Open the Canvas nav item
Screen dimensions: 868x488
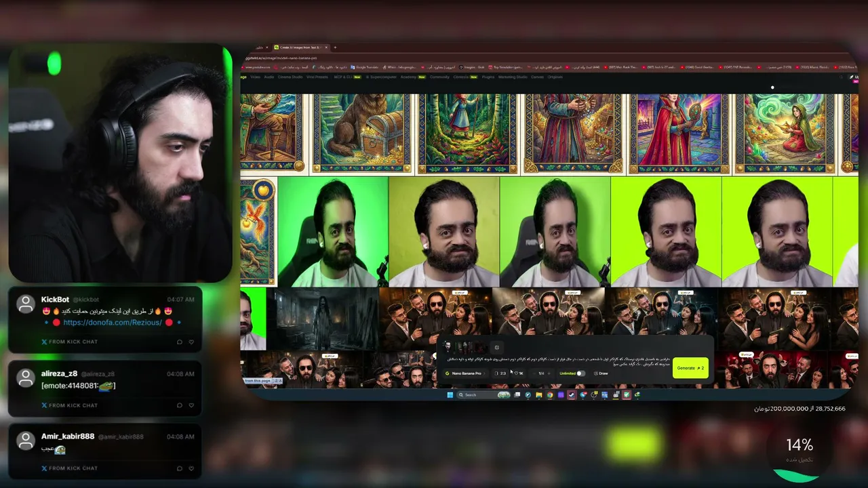pos(537,77)
